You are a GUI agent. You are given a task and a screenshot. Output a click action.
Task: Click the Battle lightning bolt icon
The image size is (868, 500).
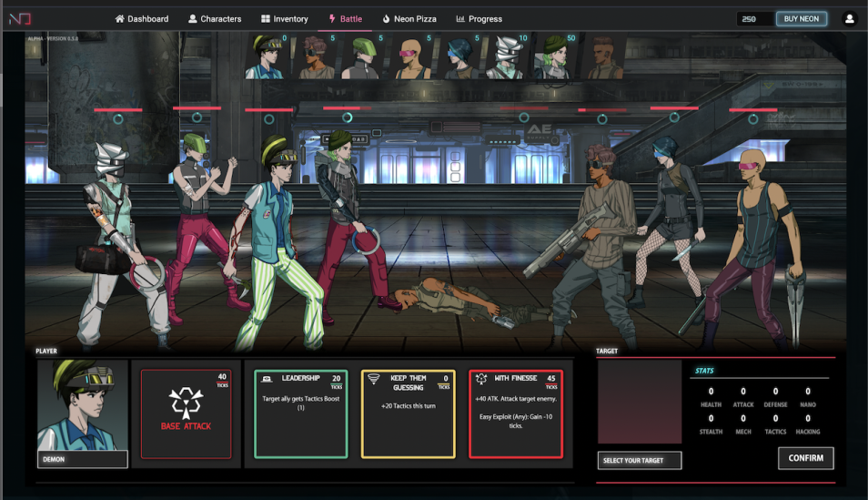click(332, 19)
